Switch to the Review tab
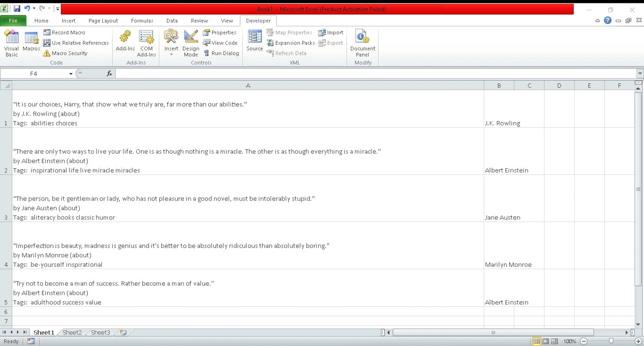Screen dimensions: 644x346 (x=199, y=21)
